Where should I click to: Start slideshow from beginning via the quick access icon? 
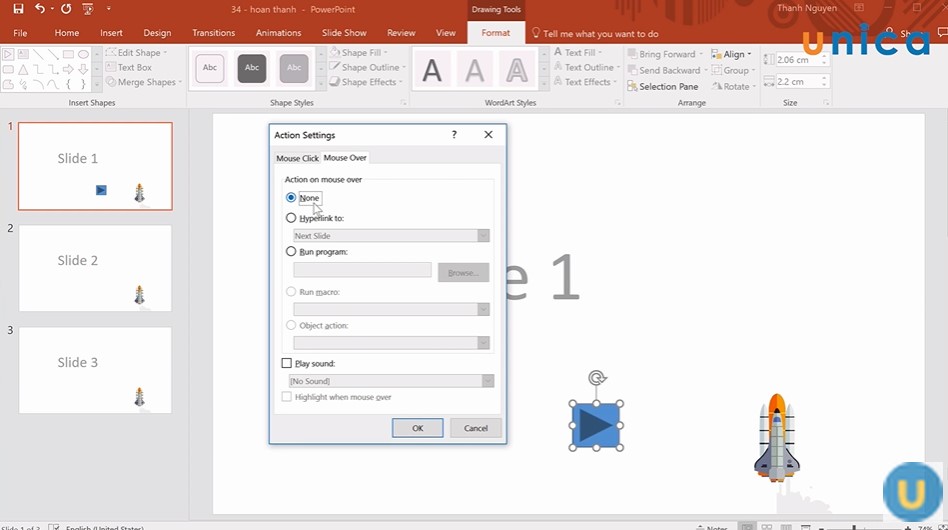(x=88, y=8)
